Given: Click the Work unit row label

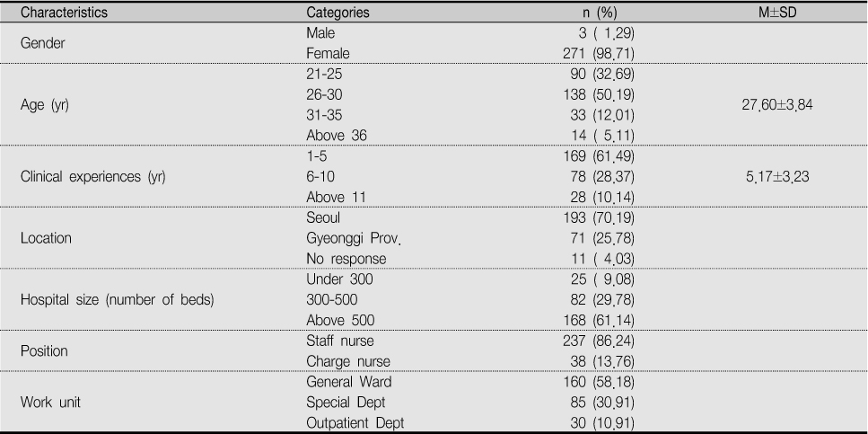Looking at the screenshot, I should (50, 403).
